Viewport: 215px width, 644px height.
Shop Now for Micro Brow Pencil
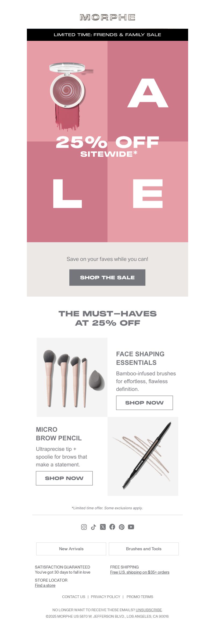coord(64,478)
